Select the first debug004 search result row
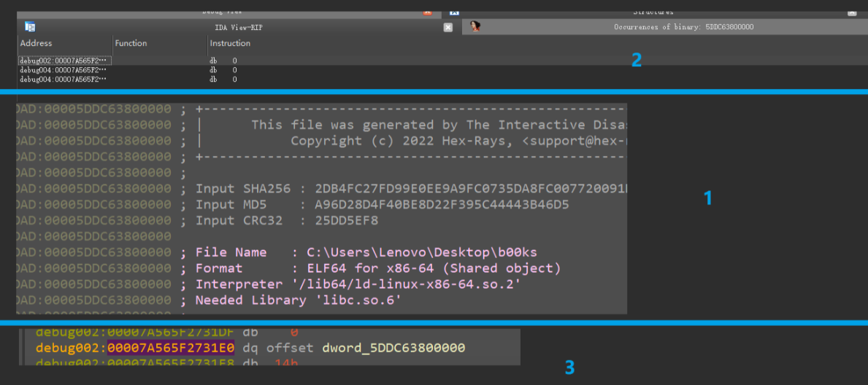The image size is (868, 385). tap(129, 70)
